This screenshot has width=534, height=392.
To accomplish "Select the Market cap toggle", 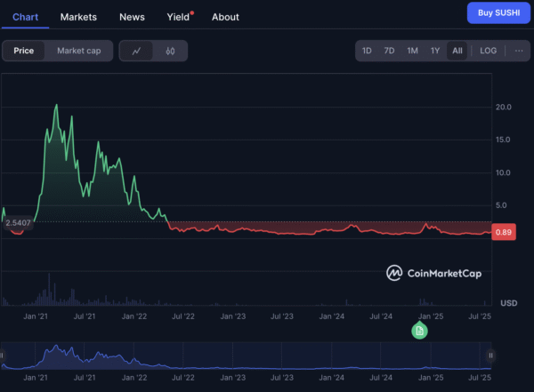I will 78,51.
